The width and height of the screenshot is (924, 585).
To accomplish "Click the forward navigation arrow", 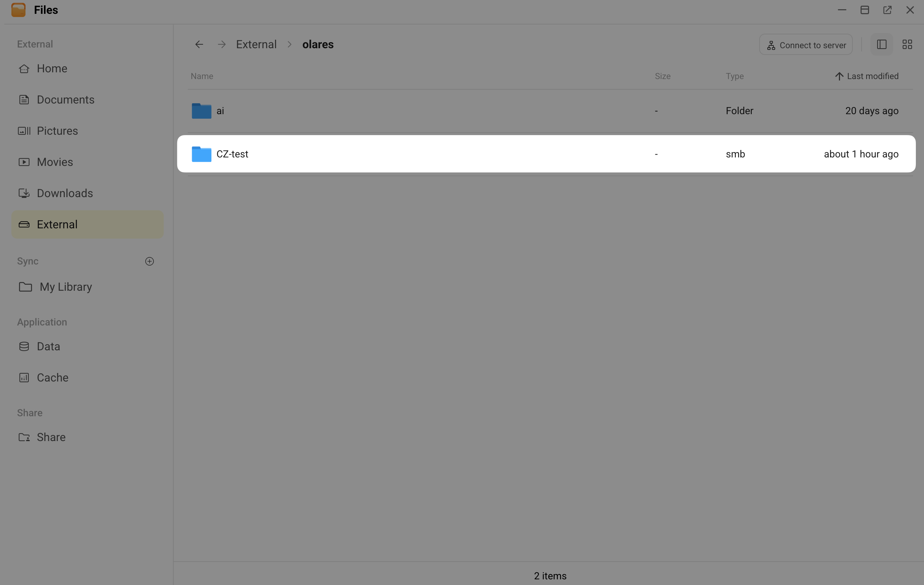I will (x=222, y=45).
